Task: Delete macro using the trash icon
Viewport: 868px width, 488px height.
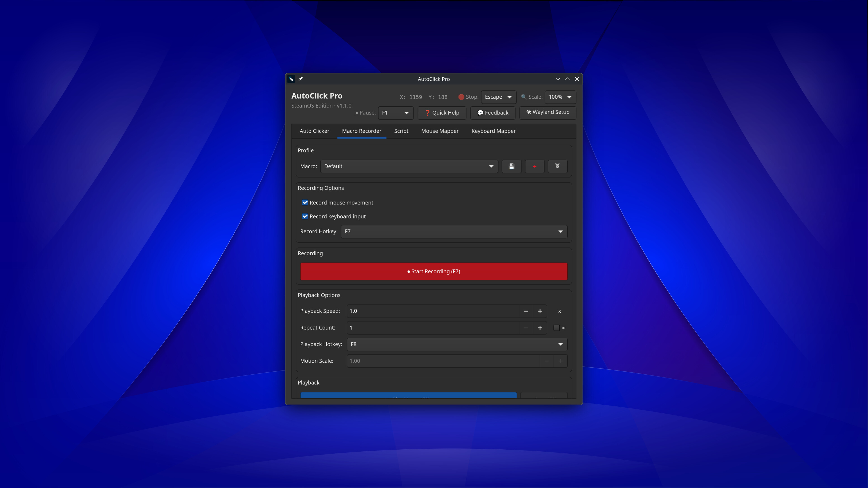Action: pos(557,166)
